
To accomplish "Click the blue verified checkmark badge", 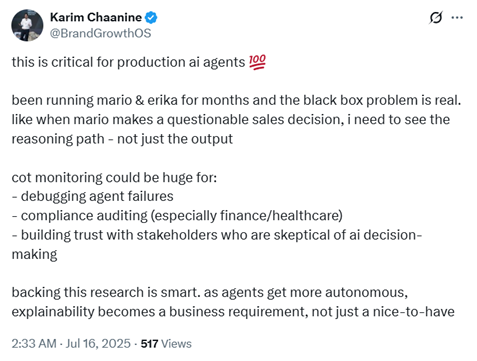I will click(x=151, y=17).
